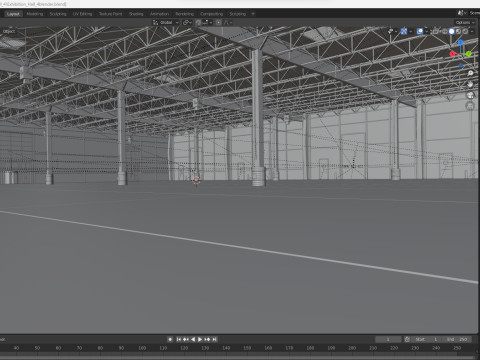480x360 pixels.
Task: Toggle proportional editing
Action: click(x=218, y=22)
